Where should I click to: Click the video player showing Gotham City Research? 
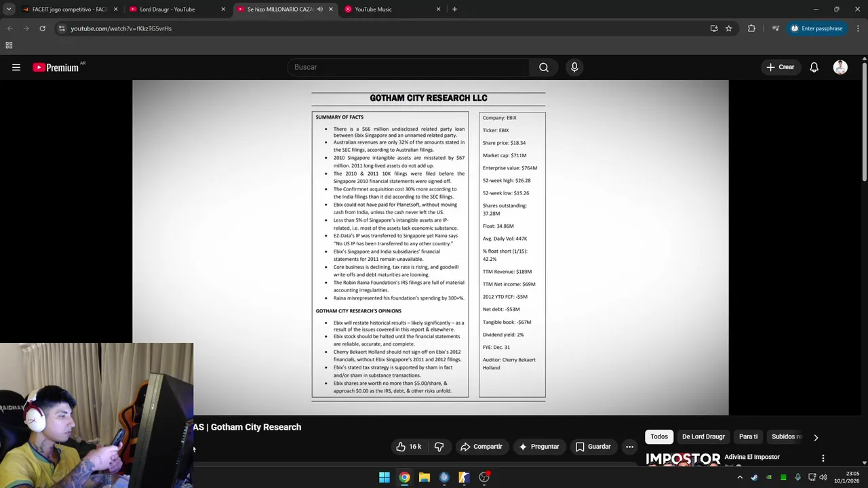pyautogui.click(x=431, y=247)
